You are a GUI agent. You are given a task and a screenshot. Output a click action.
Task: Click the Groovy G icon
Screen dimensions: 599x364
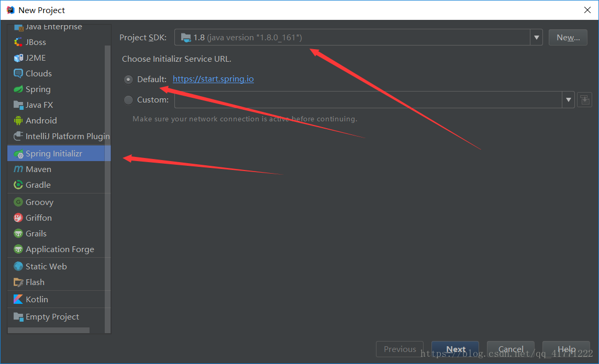(x=18, y=202)
